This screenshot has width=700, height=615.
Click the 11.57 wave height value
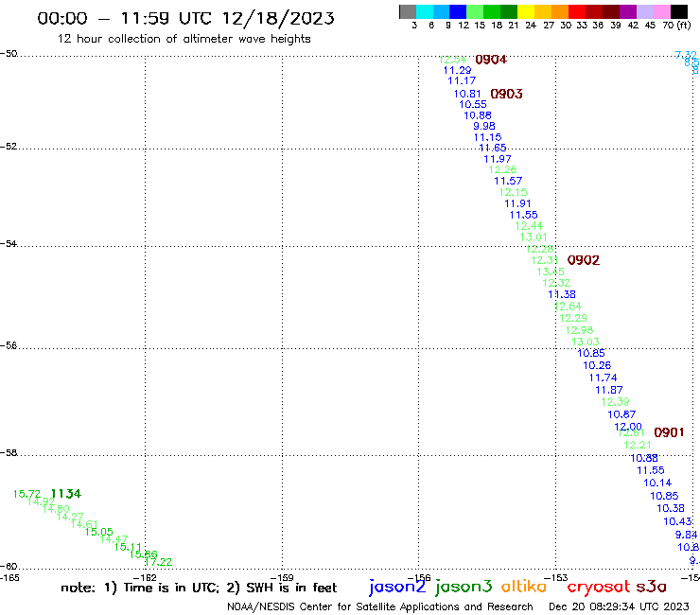point(508,181)
